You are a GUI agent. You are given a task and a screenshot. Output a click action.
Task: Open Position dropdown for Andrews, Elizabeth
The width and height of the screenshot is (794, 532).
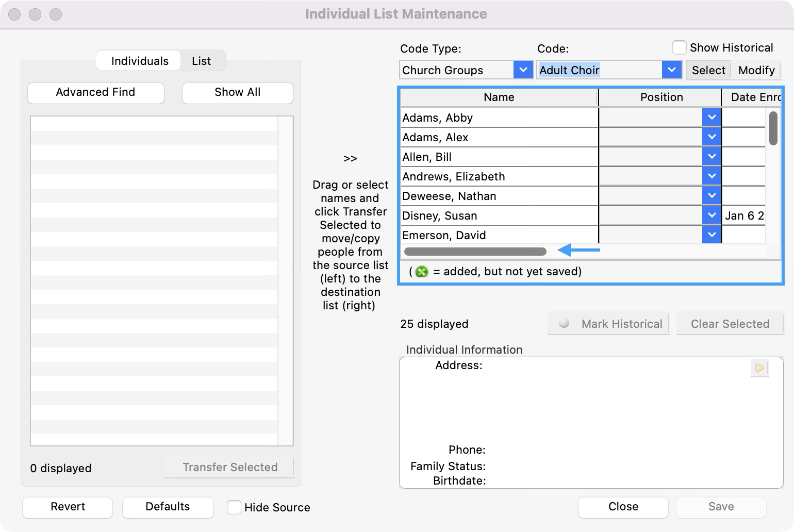(712, 176)
